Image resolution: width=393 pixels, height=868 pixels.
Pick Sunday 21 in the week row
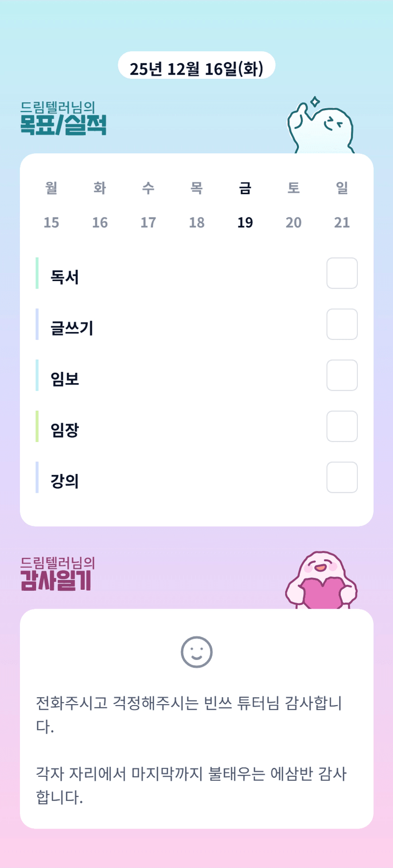click(342, 222)
